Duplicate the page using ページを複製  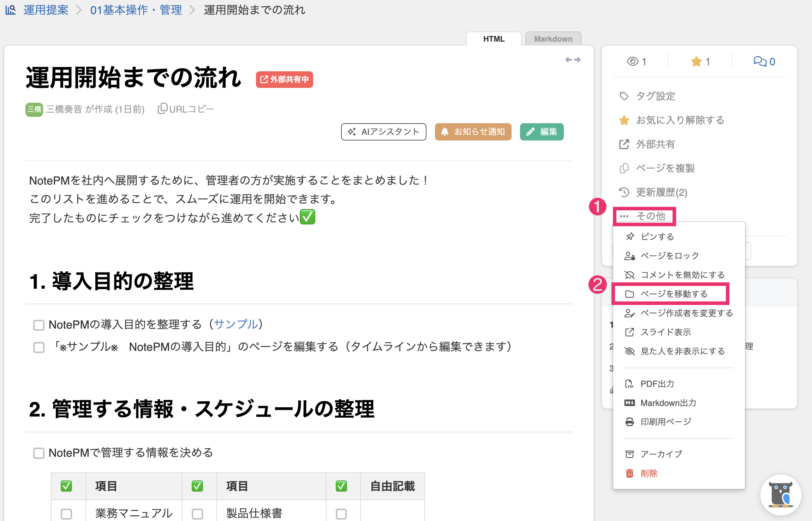665,168
